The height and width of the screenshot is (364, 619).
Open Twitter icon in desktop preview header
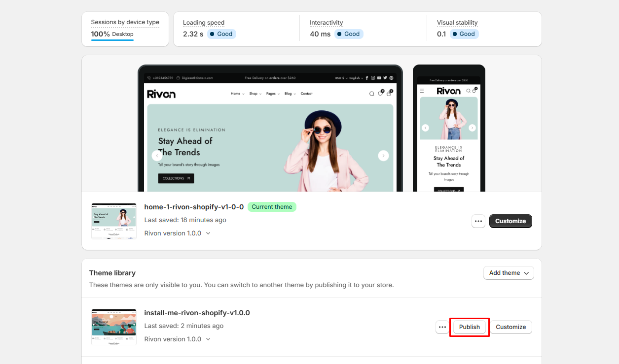[x=385, y=78]
